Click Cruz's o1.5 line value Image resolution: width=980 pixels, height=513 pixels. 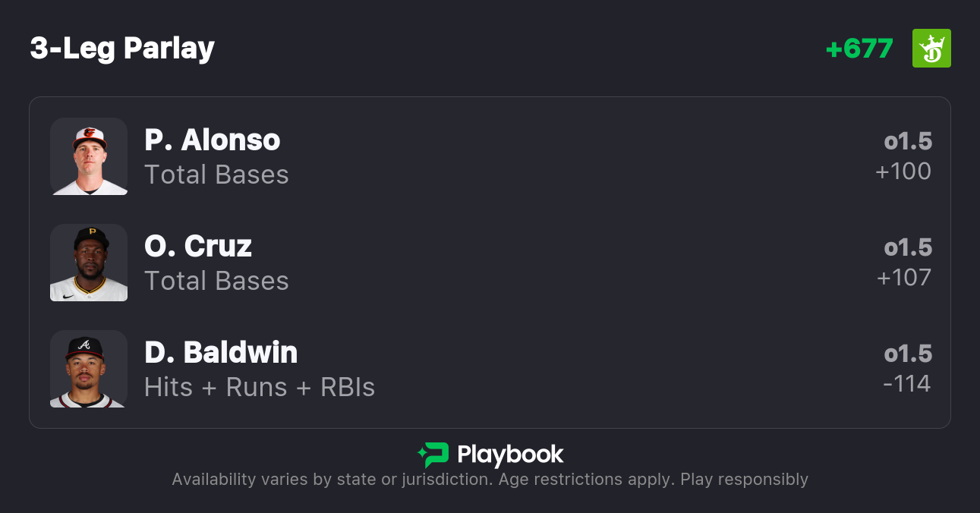(x=908, y=248)
